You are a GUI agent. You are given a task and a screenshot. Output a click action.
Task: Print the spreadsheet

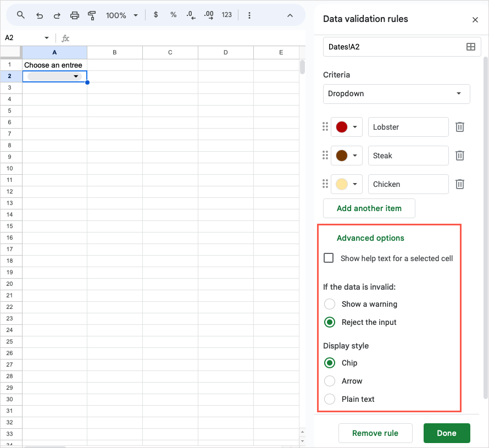[75, 15]
